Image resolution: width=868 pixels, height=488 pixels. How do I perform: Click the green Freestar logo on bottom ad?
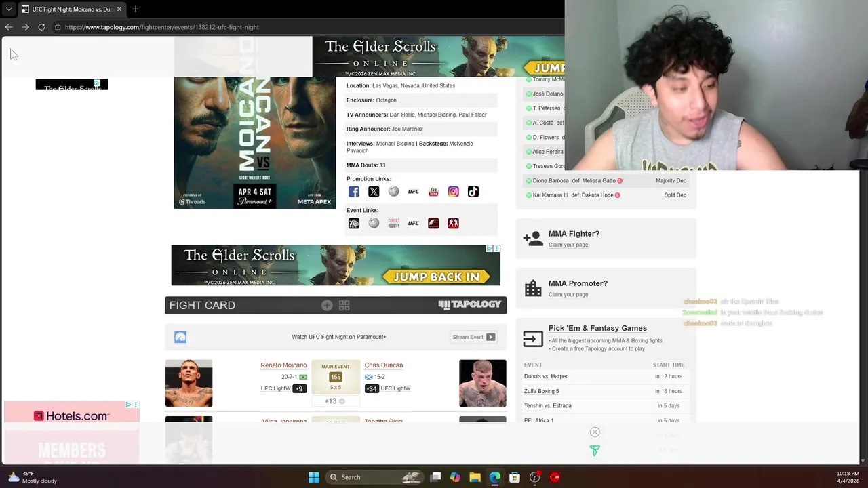pyautogui.click(x=595, y=451)
